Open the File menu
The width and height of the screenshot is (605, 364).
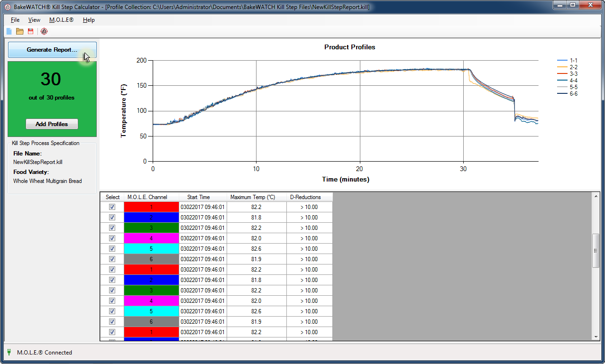click(15, 20)
